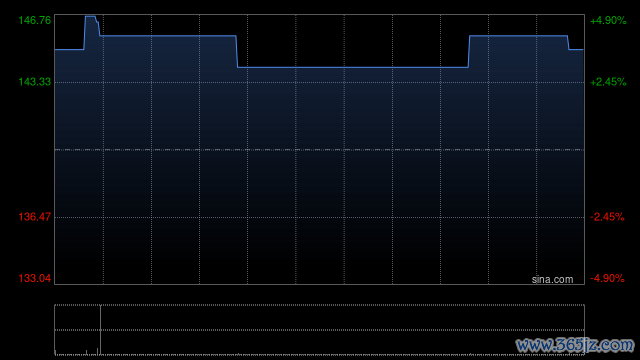Open the www.365jz.com watermark link

[575, 345]
